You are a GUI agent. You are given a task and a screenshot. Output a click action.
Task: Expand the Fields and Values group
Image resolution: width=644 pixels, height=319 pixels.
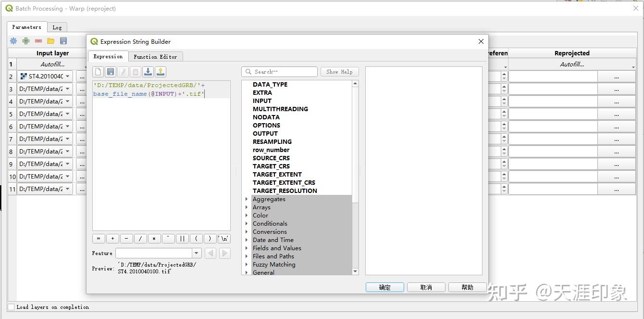pos(247,248)
